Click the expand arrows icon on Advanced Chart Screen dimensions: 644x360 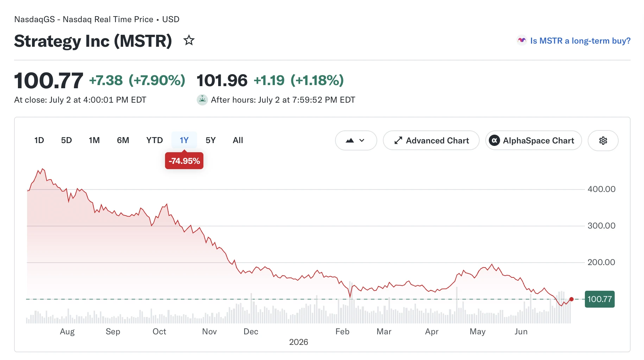(398, 141)
